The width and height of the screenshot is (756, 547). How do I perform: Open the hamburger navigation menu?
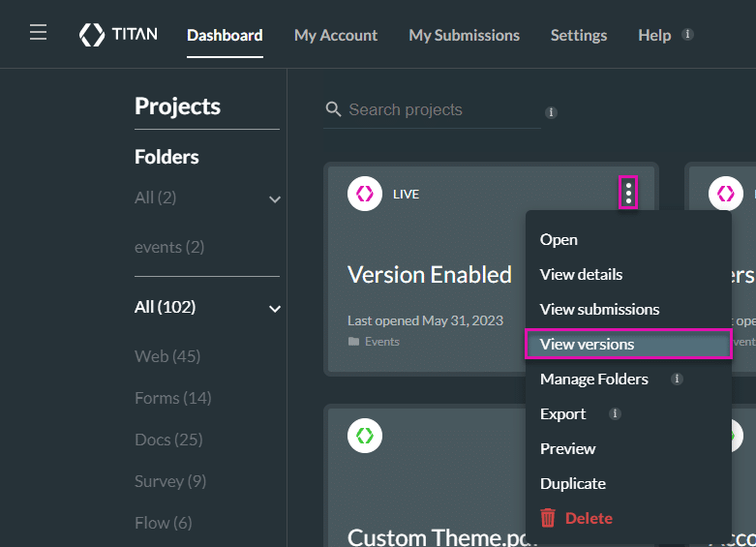coord(38,34)
